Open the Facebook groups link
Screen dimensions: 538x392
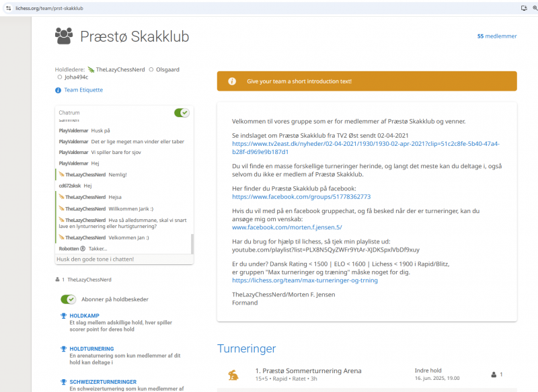coord(301,197)
